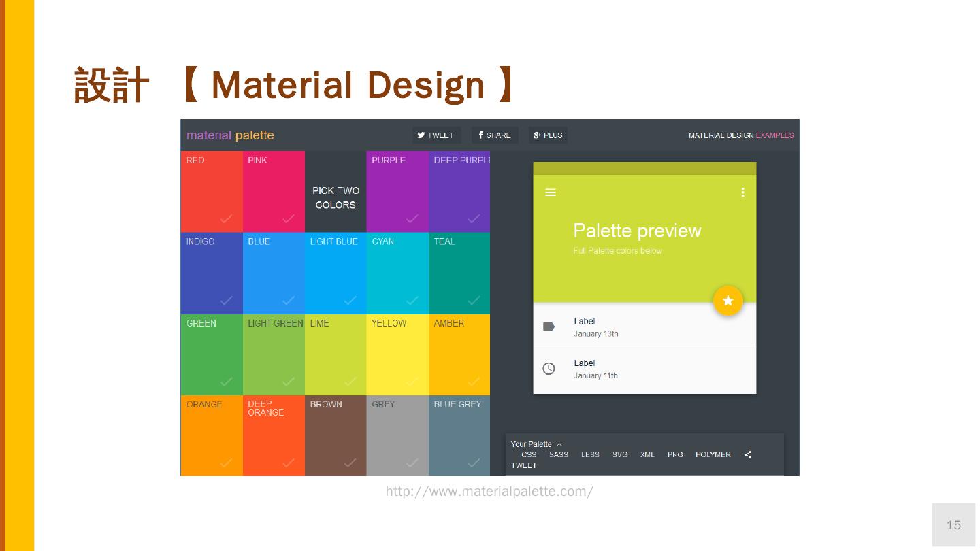Click the three-dot overflow icon in preview
This screenshot has height=551, width=980.
(742, 193)
